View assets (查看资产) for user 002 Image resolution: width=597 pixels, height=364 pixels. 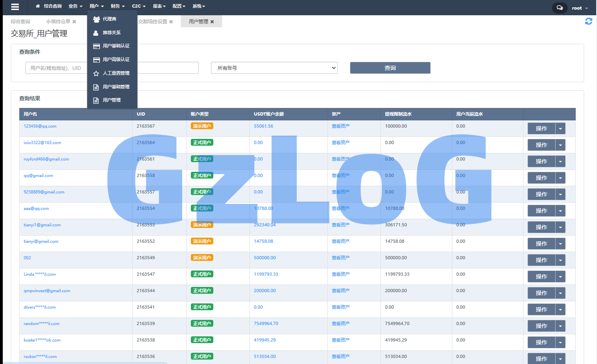[340, 258]
